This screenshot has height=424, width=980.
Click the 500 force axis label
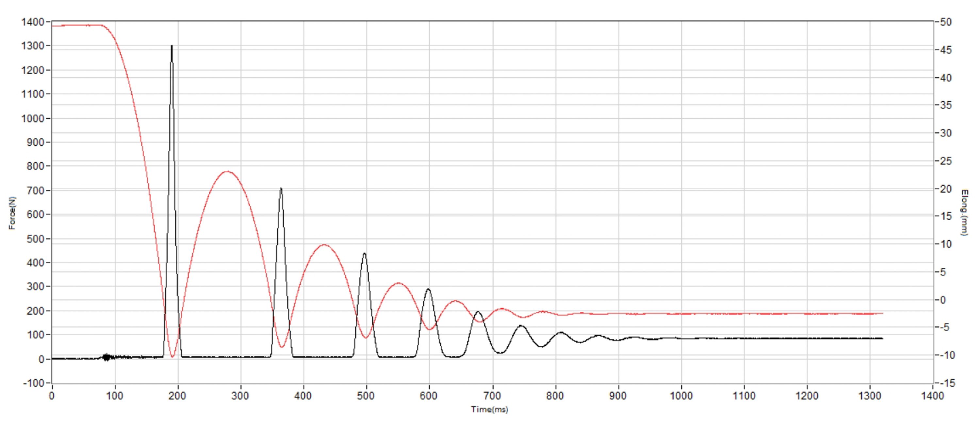(35, 239)
